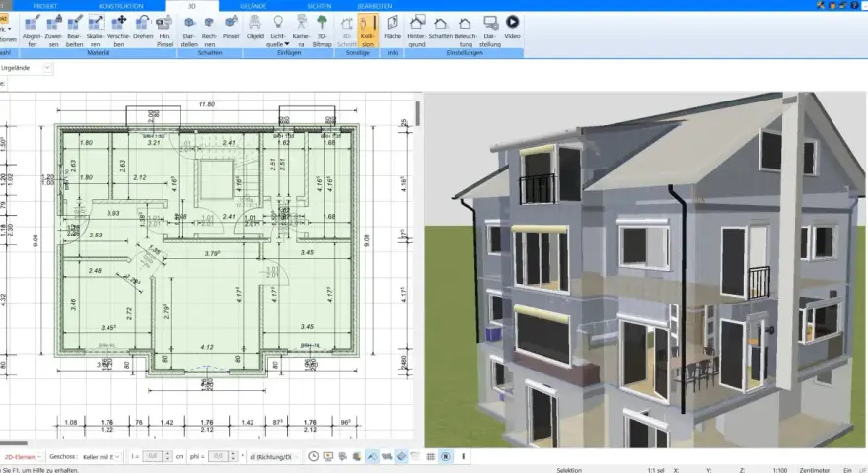The width and height of the screenshot is (868, 473).
Task: Click the 3.79 dimension in floor plan
Action: click(x=213, y=254)
